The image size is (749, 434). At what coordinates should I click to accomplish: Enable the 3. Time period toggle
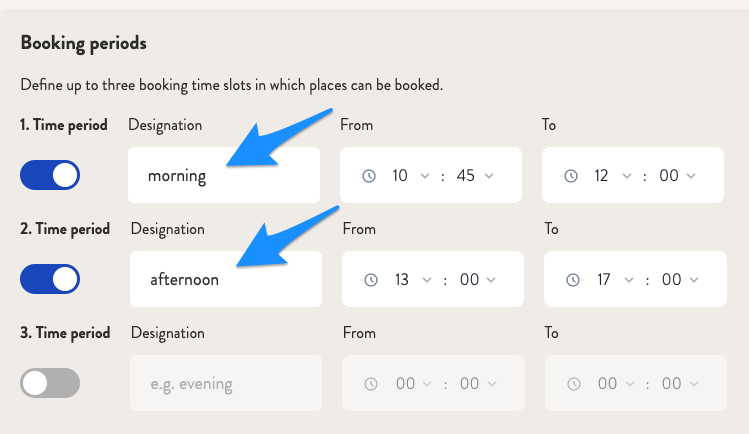tap(50, 383)
